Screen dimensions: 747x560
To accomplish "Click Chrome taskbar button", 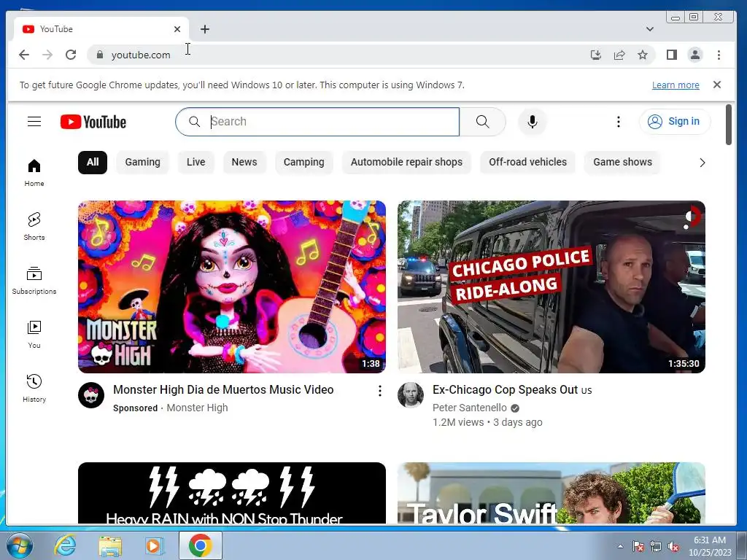I will pos(200,545).
